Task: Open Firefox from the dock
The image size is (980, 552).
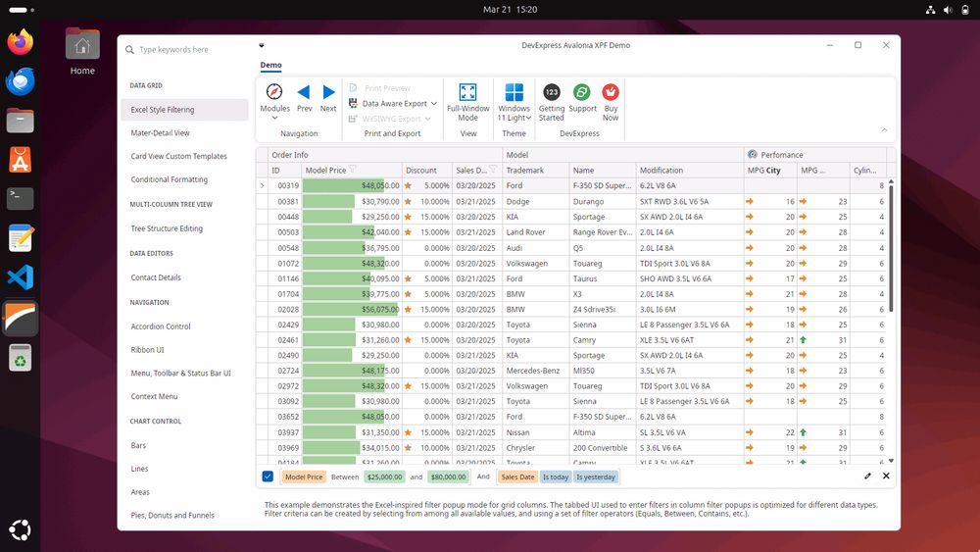Action: click(20, 42)
